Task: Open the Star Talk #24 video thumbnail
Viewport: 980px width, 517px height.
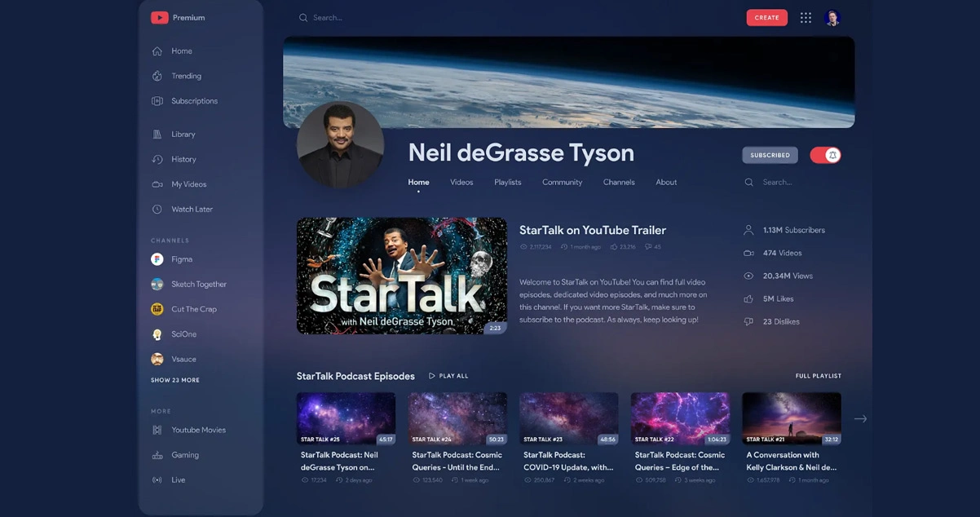Action: 457,418
